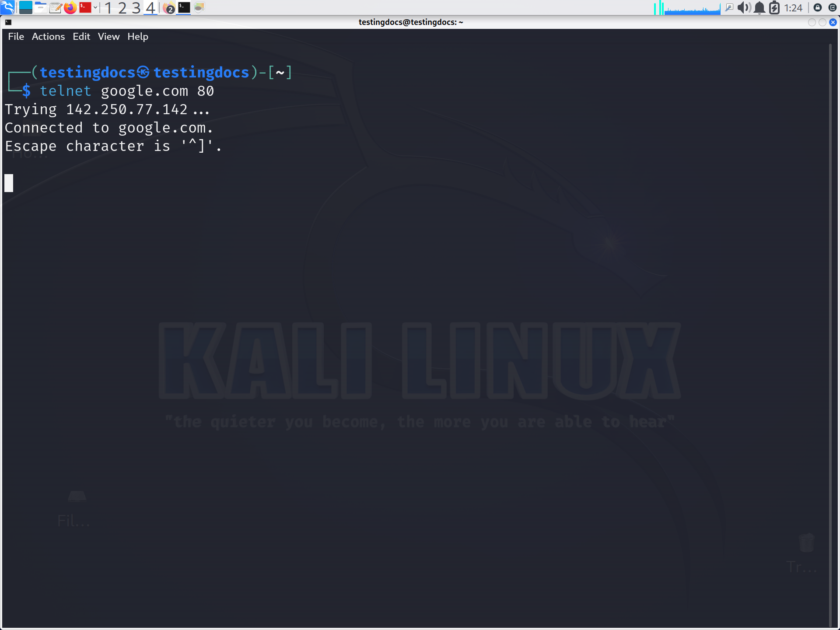840x630 pixels.
Task: Click the 'Escape character is' line
Action: (x=113, y=146)
